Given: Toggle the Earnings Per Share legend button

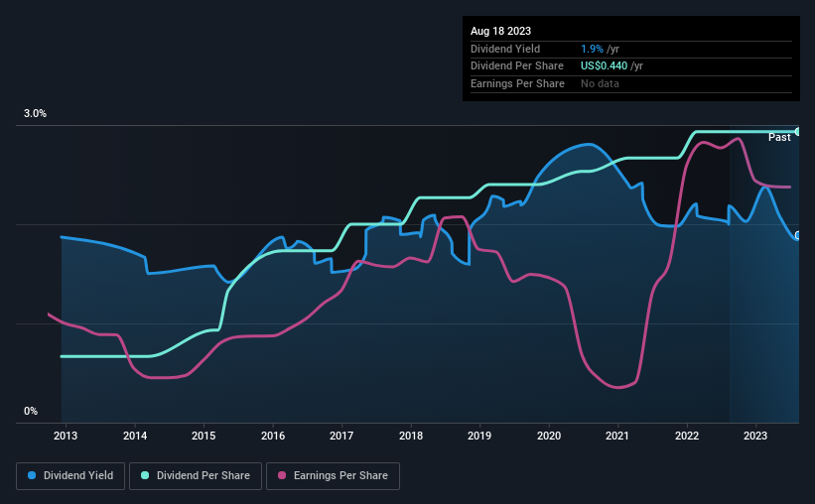Looking at the screenshot, I should 334,476.
